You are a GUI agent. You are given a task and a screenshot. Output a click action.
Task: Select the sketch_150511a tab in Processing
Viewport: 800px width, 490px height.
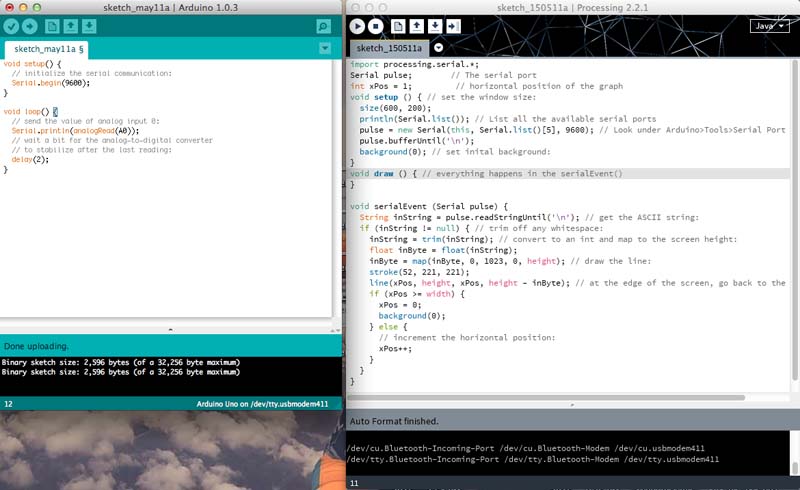pos(389,48)
